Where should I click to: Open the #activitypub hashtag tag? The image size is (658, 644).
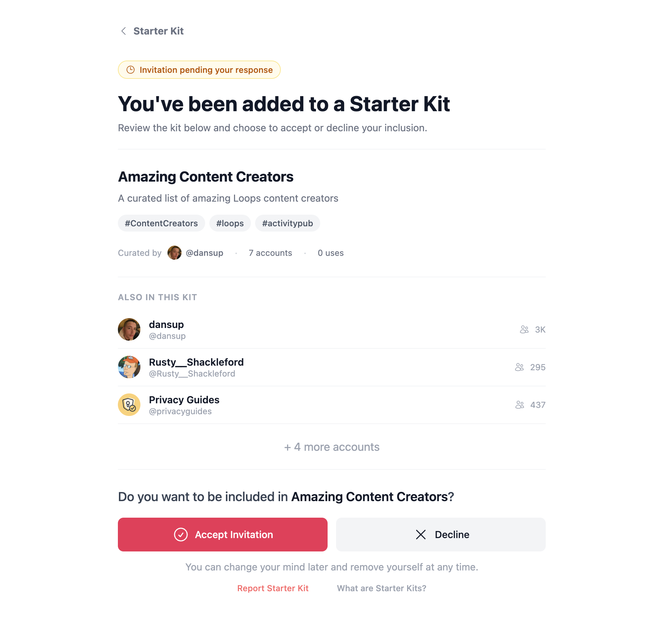287,223
